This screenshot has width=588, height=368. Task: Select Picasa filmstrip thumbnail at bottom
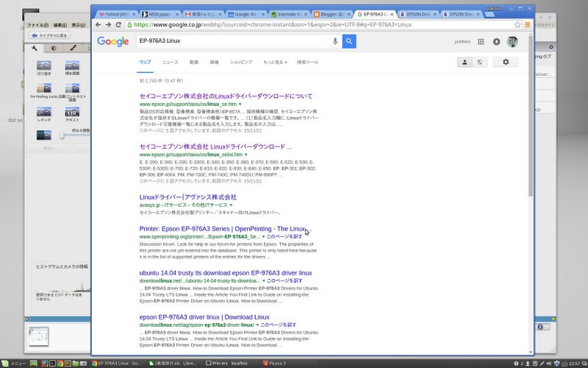[39, 336]
